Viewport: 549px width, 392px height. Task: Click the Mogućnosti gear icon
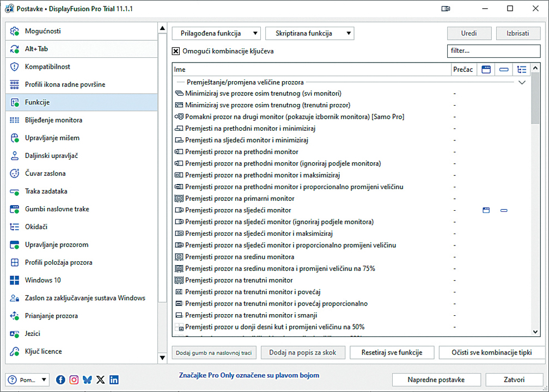point(14,31)
